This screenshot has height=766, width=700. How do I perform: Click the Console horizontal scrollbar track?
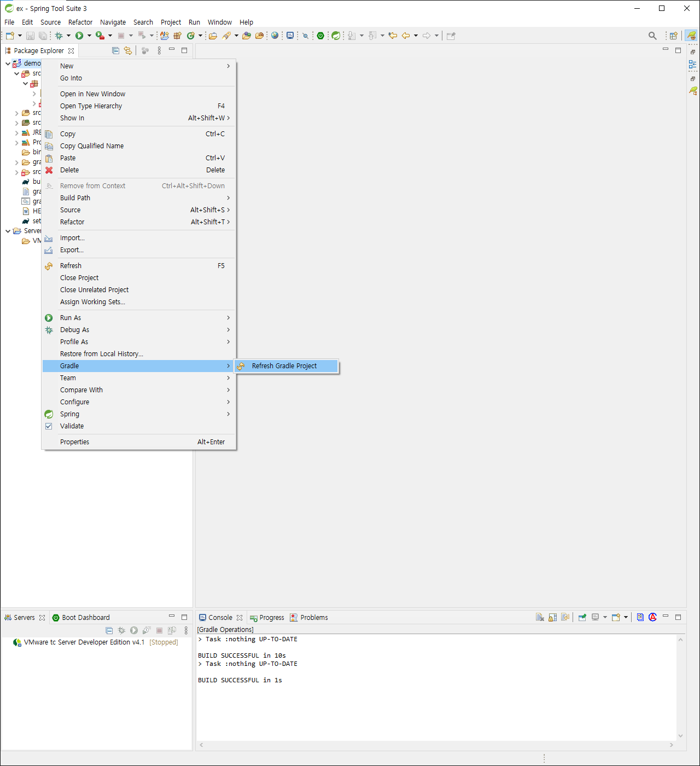[436, 745]
